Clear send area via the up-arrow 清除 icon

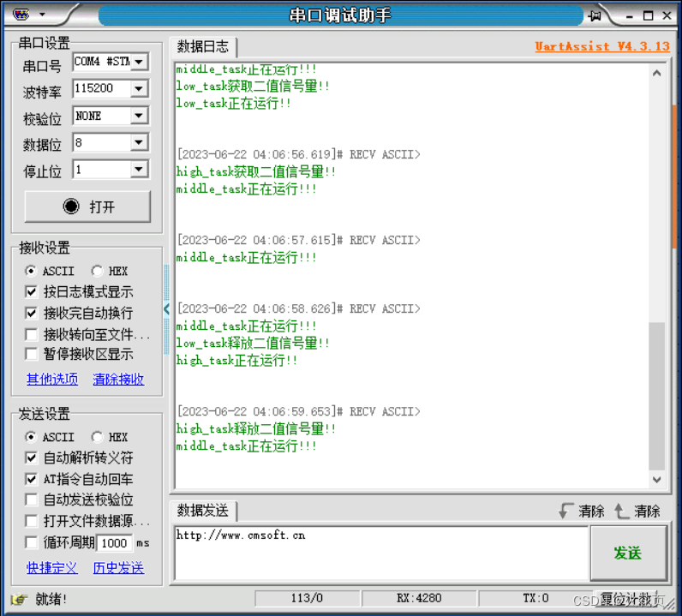(621, 511)
